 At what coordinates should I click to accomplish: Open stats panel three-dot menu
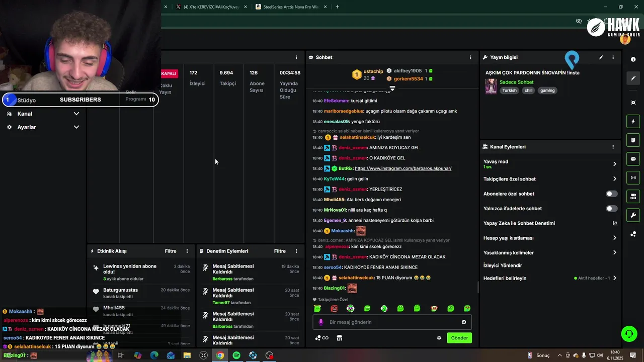296,57
